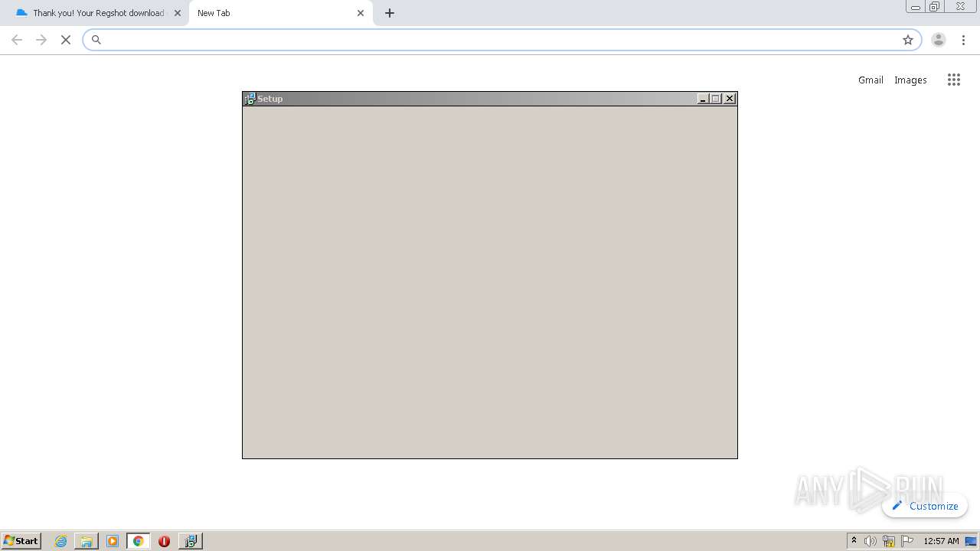Viewport: 980px width, 551px height.
Task: Open the Action Center flag icon
Action: pyautogui.click(x=907, y=541)
